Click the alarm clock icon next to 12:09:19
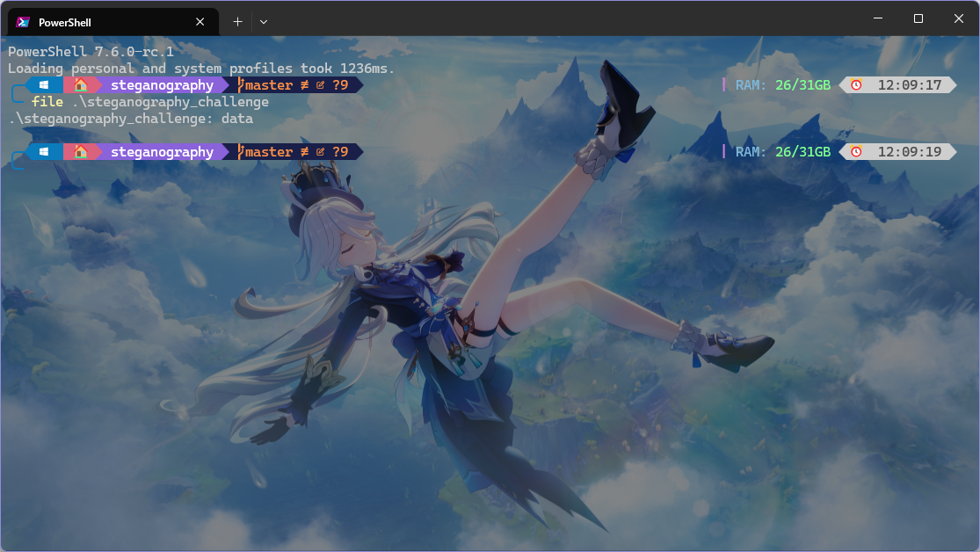 [x=856, y=152]
